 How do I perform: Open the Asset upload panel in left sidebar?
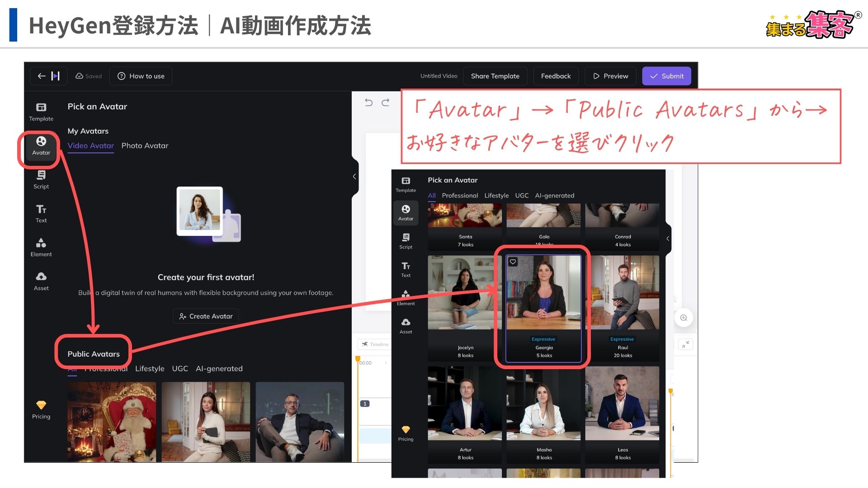41,282
